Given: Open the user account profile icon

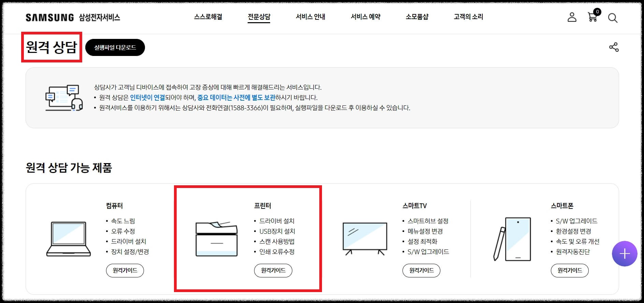Looking at the screenshot, I should 572,17.
